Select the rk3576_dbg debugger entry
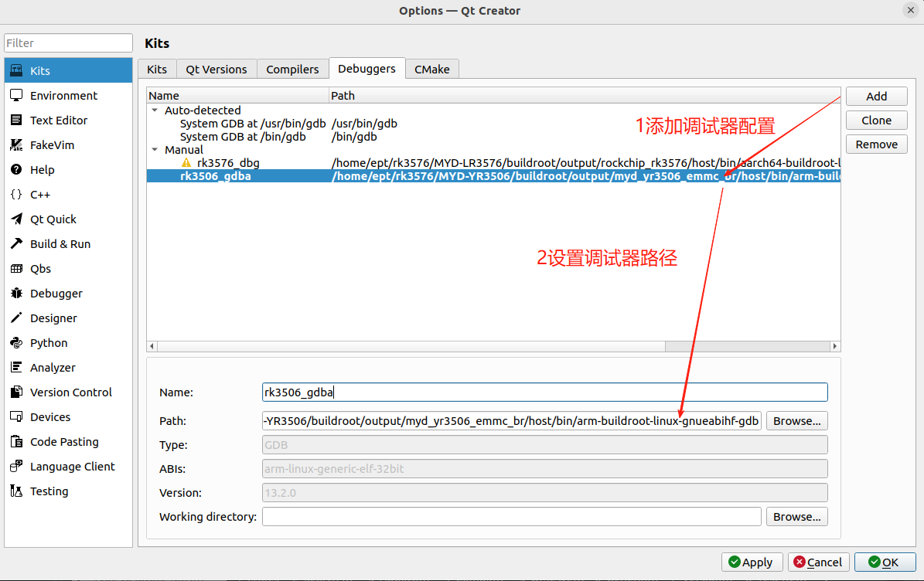 point(493,162)
